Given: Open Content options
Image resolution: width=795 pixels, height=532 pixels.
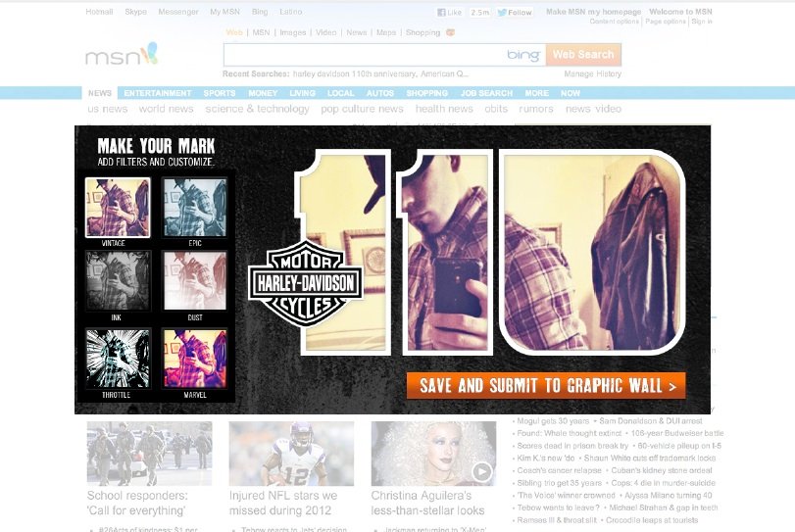Looking at the screenshot, I should click(614, 22).
